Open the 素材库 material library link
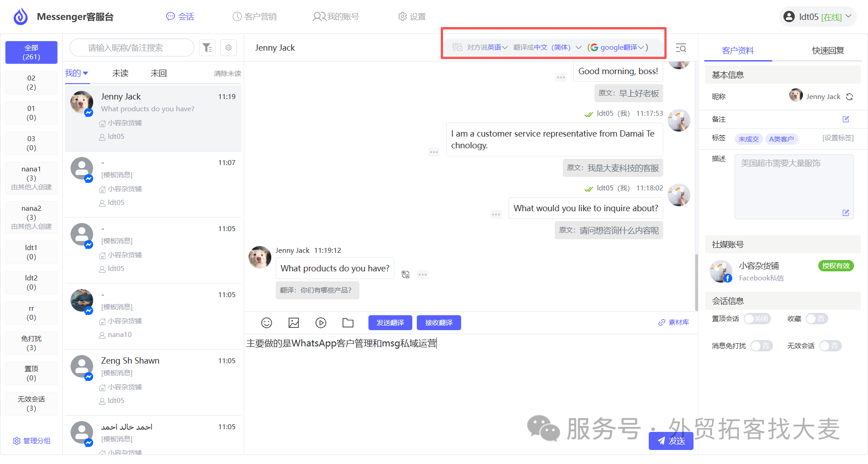The height and width of the screenshot is (464, 868). [674, 322]
